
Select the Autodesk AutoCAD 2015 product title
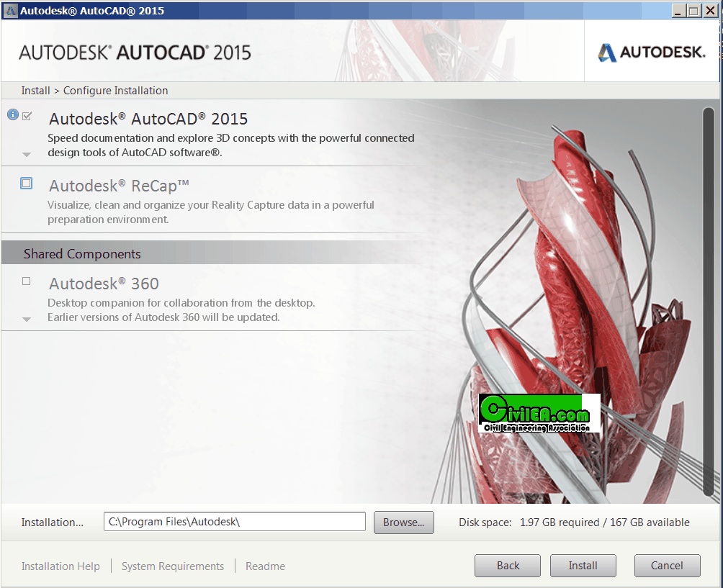click(x=148, y=119)
